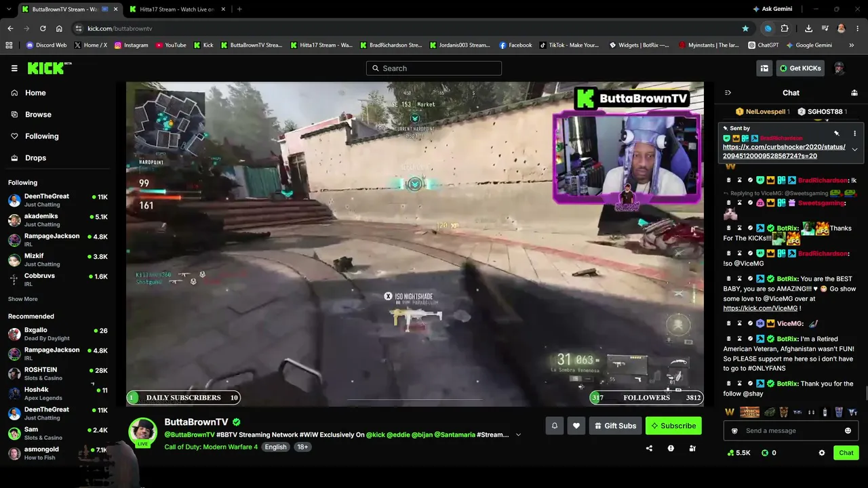Click the Gift Subs button
This screenshot has height=488, width=868.
pyautogui.click(x=616, y=426)
